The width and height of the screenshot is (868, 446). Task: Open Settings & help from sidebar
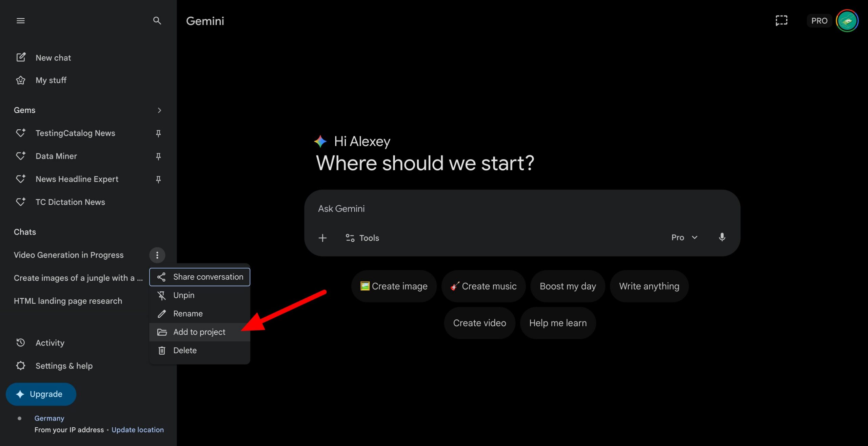click(64, 366)
